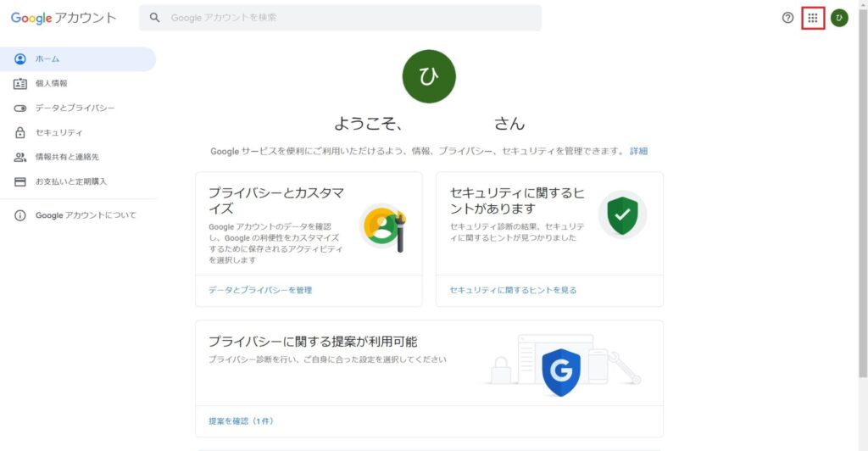Click the 提案を確認（1件）link
Screen dimensions: 868x451
coord(241,421)
